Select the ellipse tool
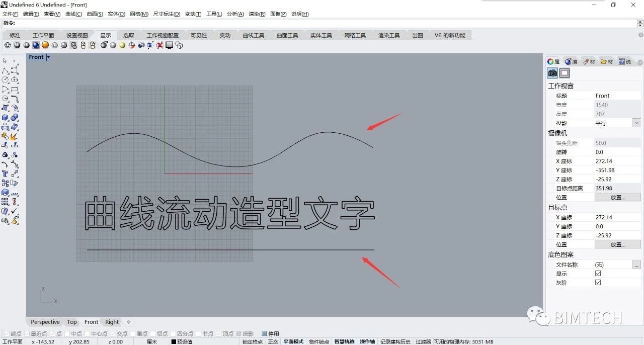 15,79
